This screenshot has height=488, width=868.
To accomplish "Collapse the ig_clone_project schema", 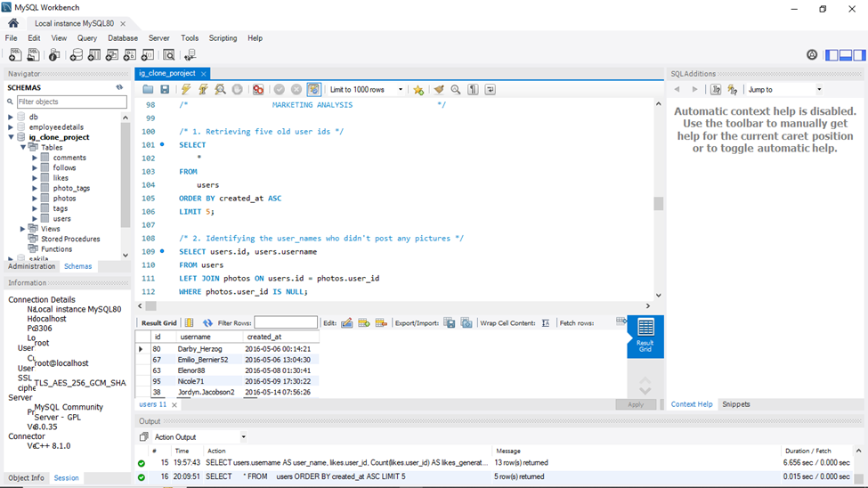I will point(11,137).
